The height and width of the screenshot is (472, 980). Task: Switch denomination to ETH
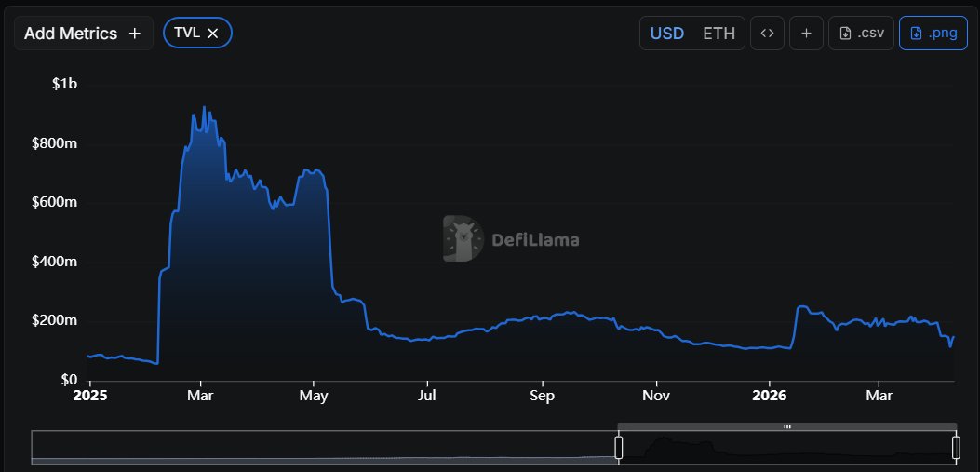pyautogui.click(x=718, y=34)
